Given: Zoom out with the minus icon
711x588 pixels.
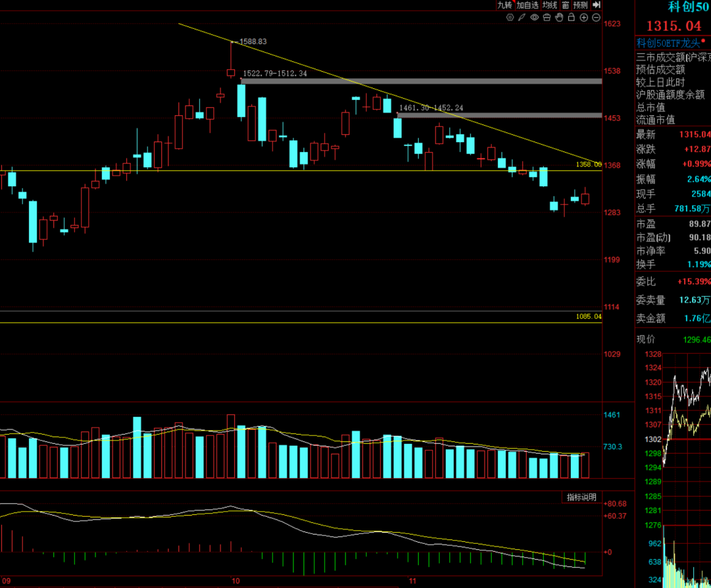Looking at the screenshot, I should 596,17.
